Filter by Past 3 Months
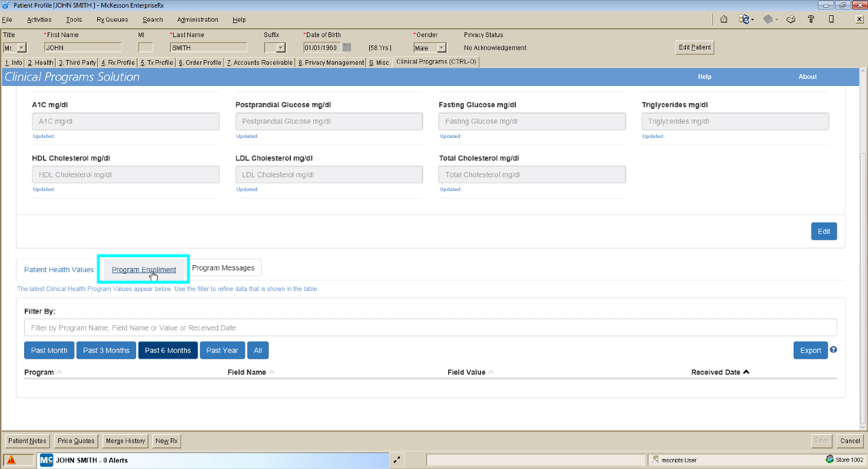The image size is (868, 469). click(x=106, y=350)
